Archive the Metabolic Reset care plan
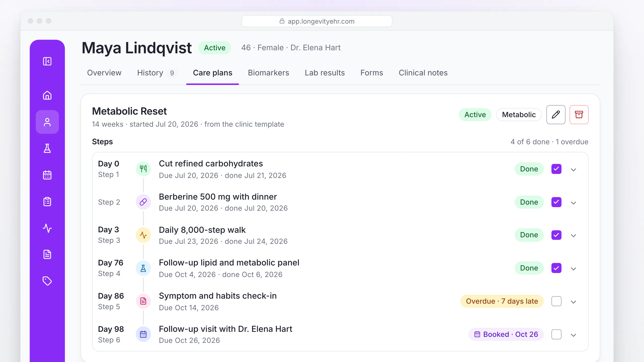 tap(579, 115)
